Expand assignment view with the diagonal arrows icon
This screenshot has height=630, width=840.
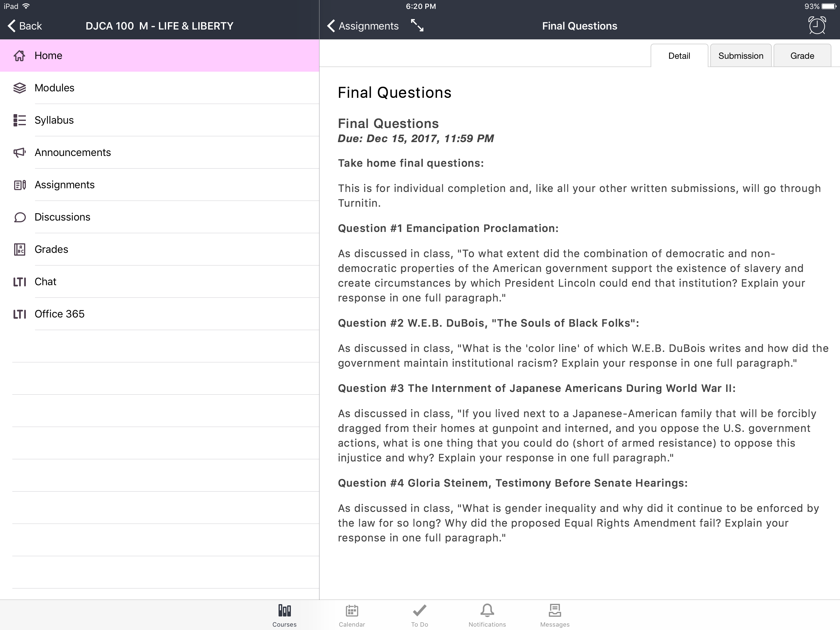(x=417, y=26)
